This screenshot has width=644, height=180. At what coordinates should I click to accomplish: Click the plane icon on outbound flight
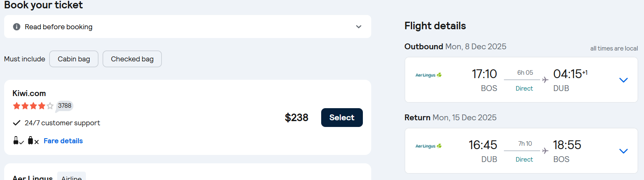point(545,79)
